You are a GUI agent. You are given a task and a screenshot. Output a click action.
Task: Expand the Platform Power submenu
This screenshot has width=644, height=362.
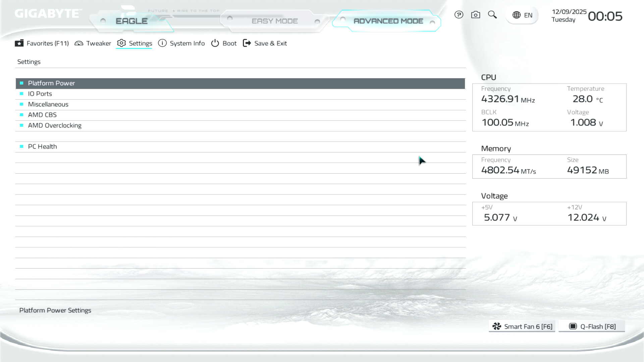point(51,83)
